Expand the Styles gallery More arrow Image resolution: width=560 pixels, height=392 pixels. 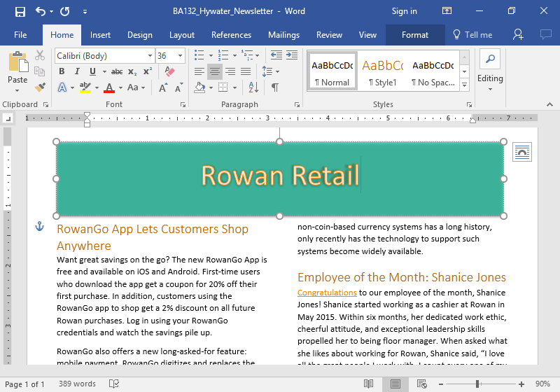coord(464,85)
